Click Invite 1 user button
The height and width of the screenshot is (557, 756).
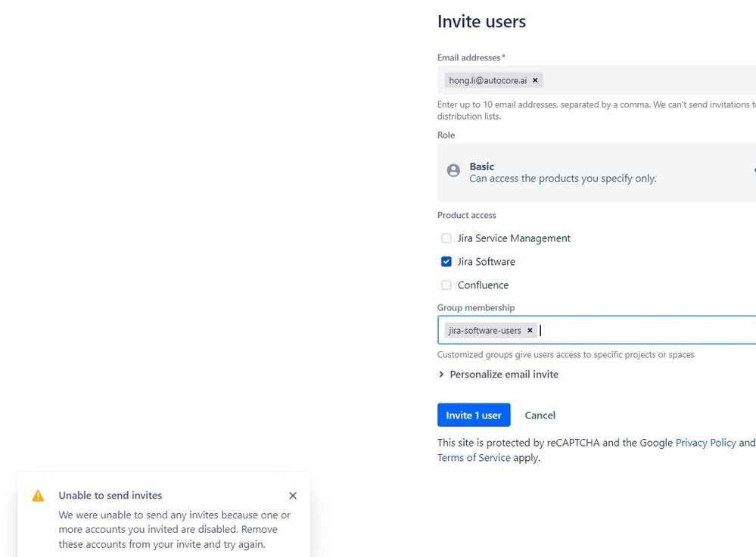(x=474, y=415)
